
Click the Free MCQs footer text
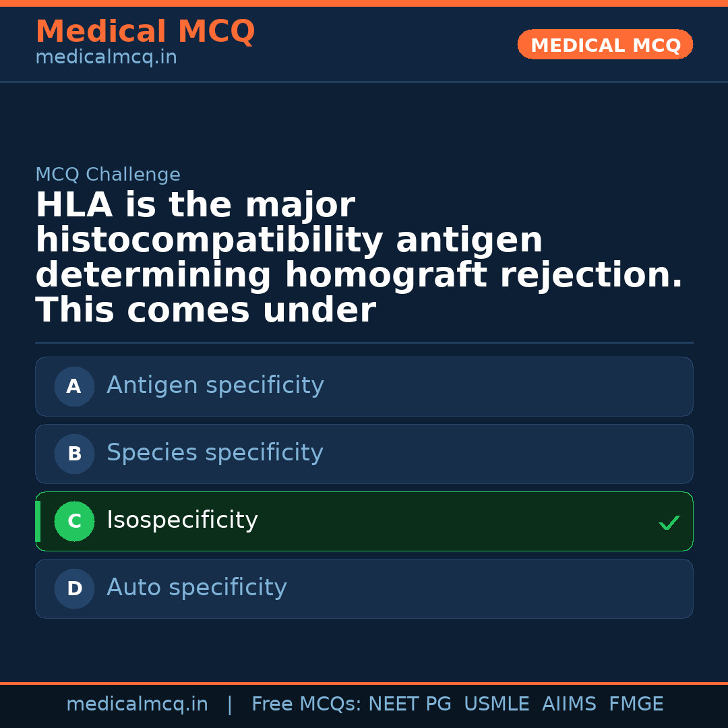306,704
